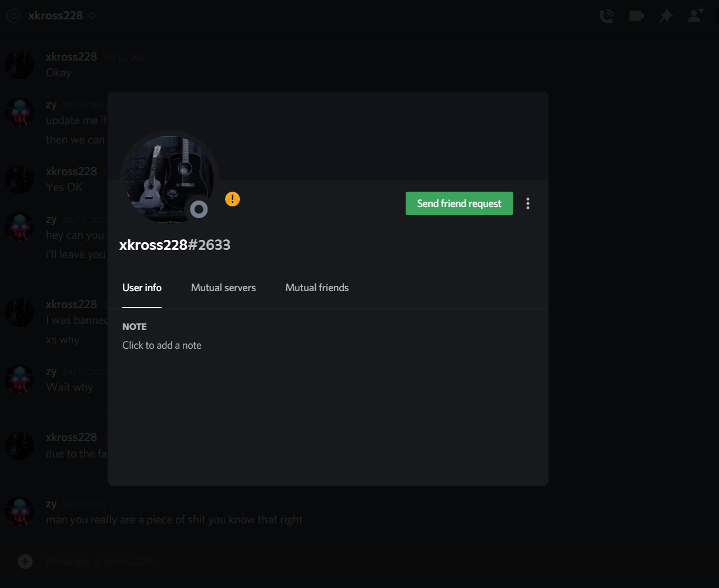Click the add friends to DM icon

coord(696,16)
